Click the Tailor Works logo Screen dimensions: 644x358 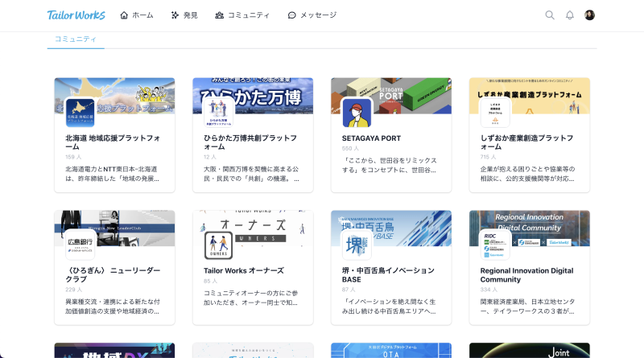point(76,15)
